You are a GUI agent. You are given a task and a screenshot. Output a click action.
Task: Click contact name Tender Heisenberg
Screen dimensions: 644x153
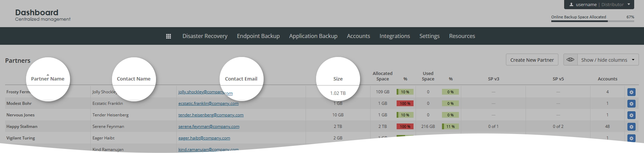click(110, 115)
